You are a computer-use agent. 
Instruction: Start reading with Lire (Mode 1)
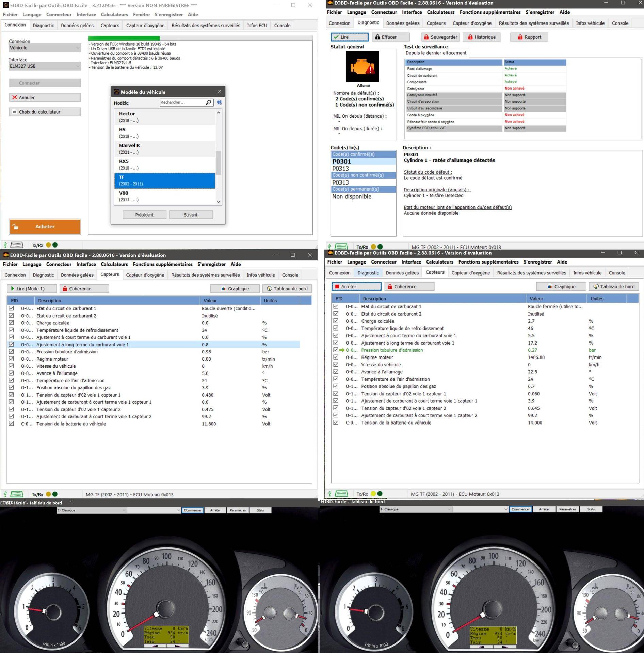click(31, 289)
